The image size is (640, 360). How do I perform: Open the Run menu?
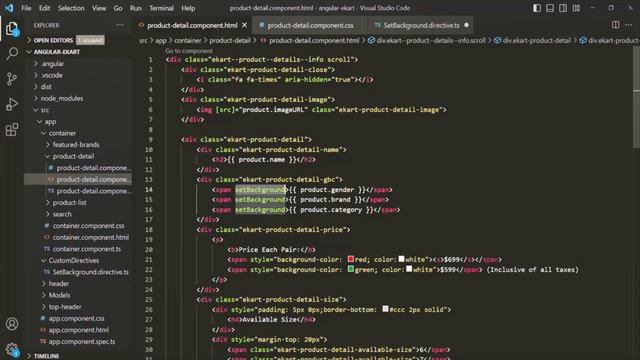pyautogui.click(x=136, y=8)
